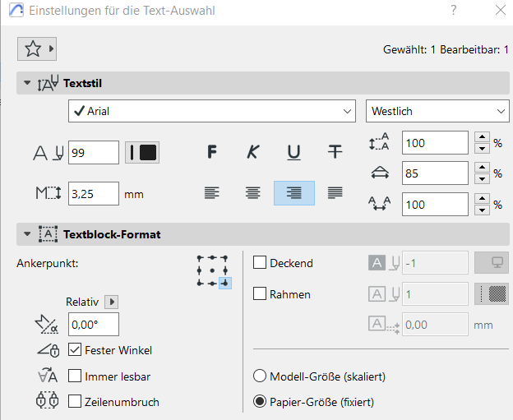Viewport: 513px width, 420px height.
Task: Click the Favorites star icon
Action: tap(33, 49)
